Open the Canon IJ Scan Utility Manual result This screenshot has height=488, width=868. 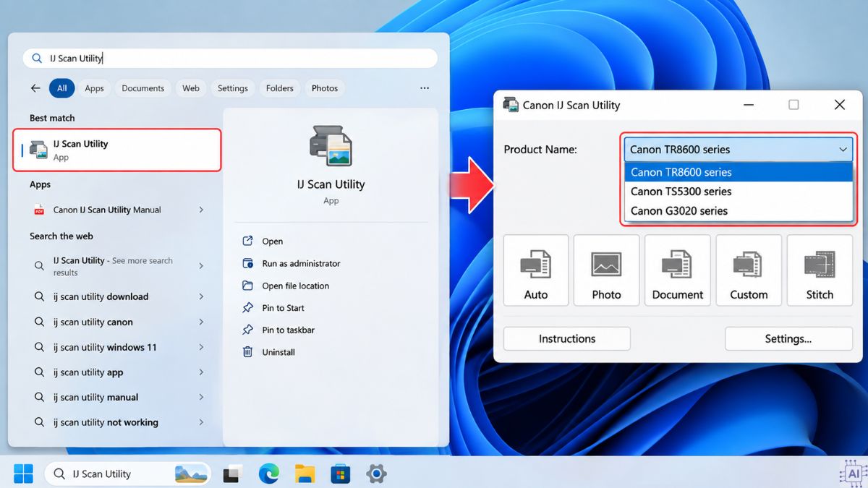[x=116, y=210]
